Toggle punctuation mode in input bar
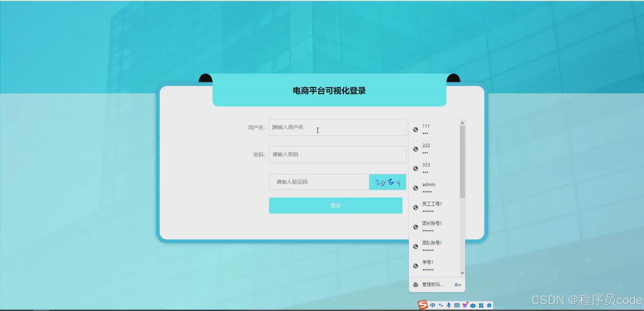This screenshot has height=311, width=644. point(441,305)
